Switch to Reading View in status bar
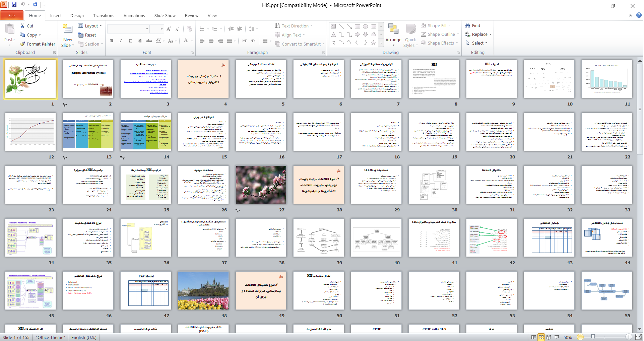 tap(549, 337)
